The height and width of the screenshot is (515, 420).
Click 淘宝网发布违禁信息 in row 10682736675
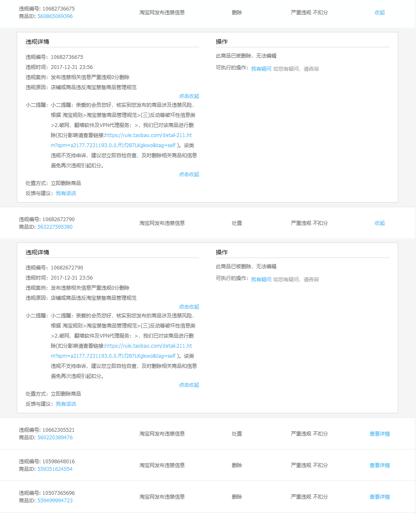pos(162,13)
